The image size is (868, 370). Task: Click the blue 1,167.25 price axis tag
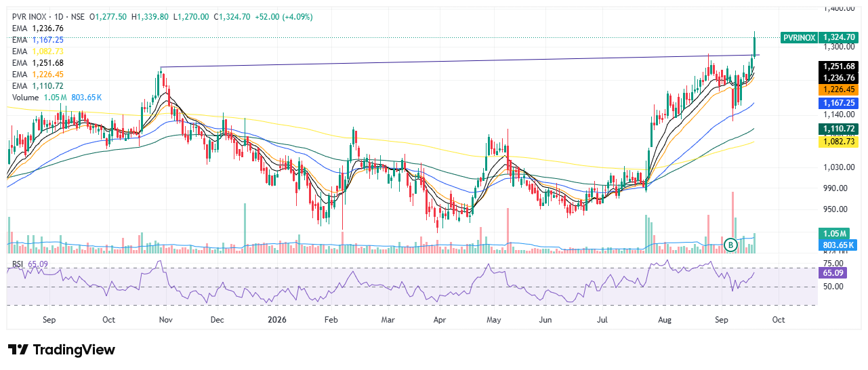838,103
